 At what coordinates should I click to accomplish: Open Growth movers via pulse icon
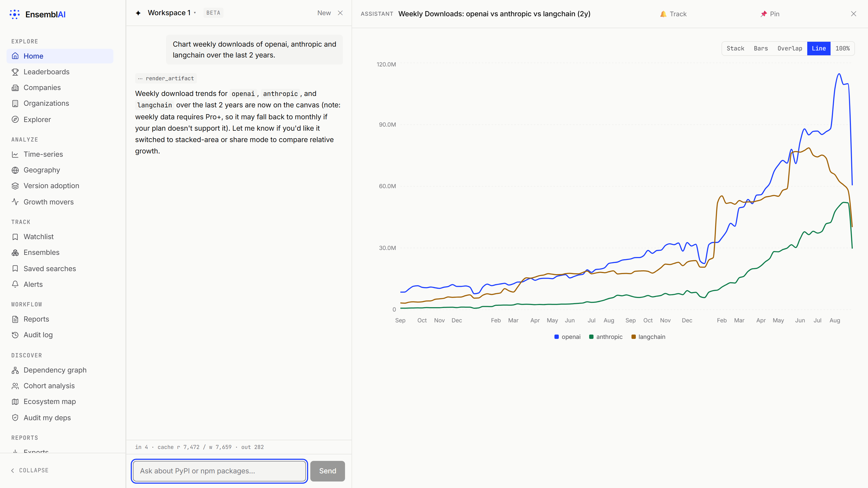pos(15,202)
